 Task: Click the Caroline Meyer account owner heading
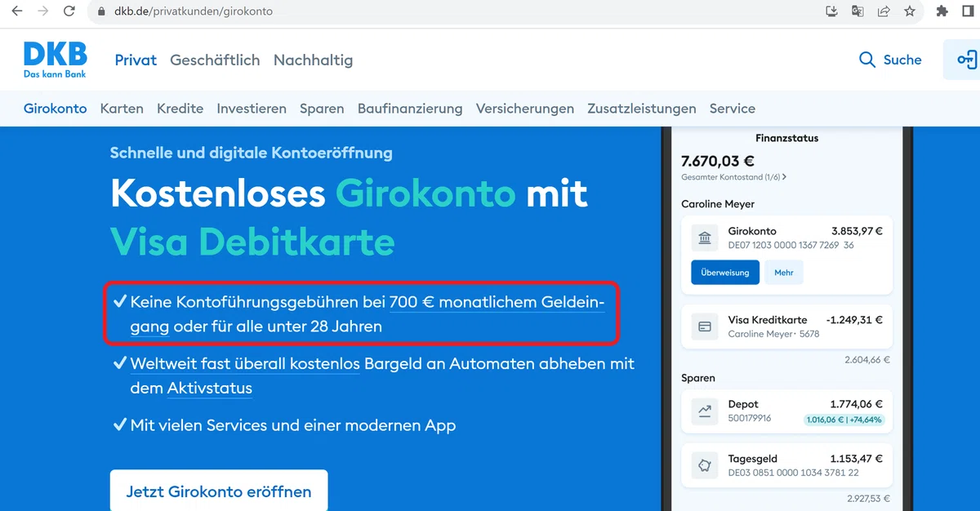(x=718, y=204)
